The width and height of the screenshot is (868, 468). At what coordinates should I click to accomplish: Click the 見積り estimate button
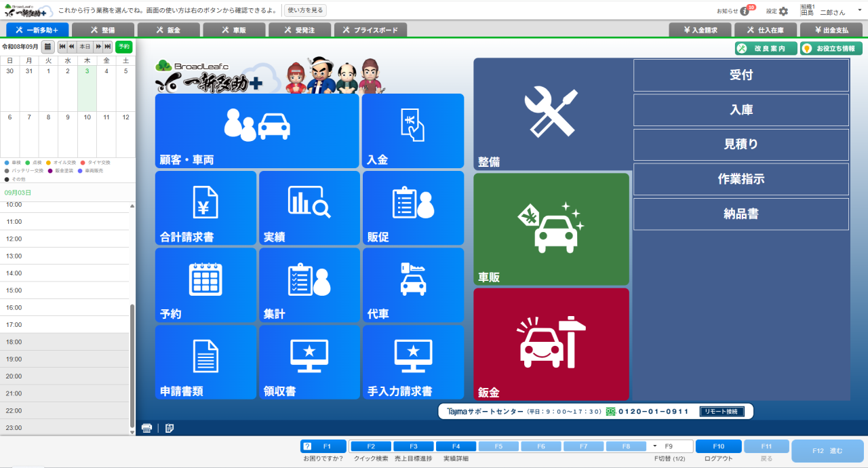click(x=741, y=144)
